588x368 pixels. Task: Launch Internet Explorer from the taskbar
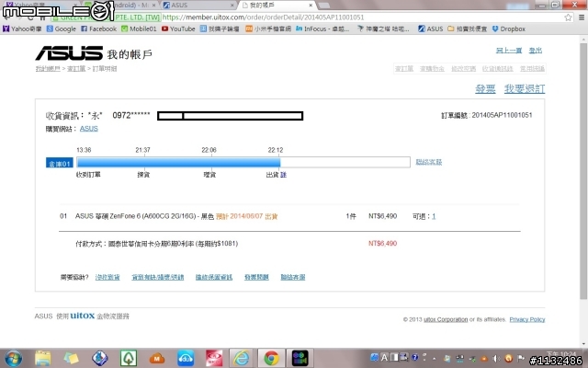243,358
